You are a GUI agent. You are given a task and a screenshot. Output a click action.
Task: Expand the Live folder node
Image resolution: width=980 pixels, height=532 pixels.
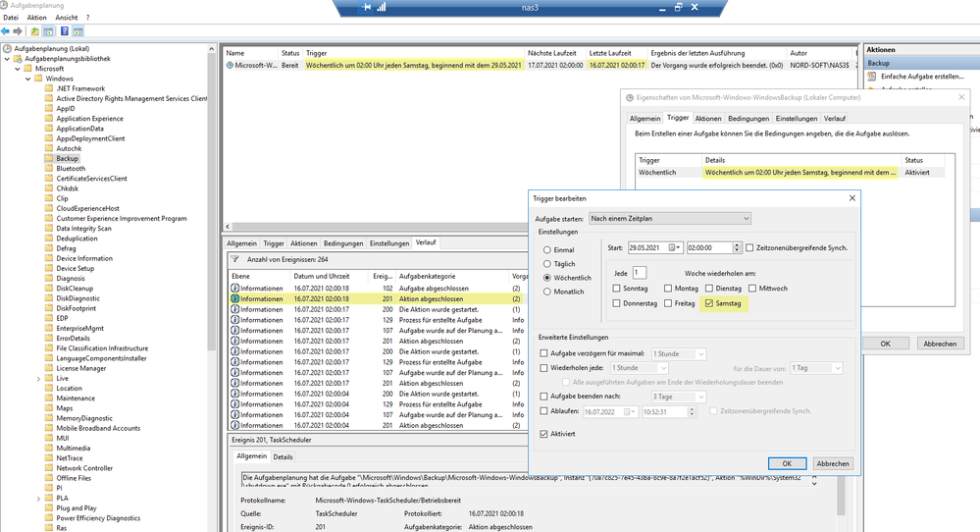click(x=39, y=379)
